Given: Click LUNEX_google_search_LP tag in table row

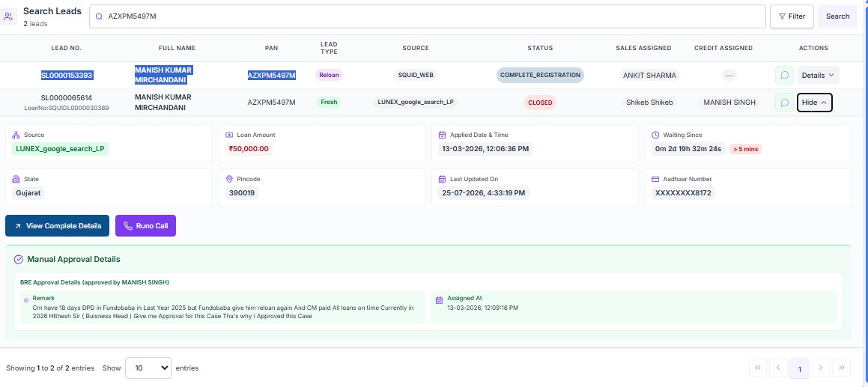Looking at the screenshot, I should point(416,102).
